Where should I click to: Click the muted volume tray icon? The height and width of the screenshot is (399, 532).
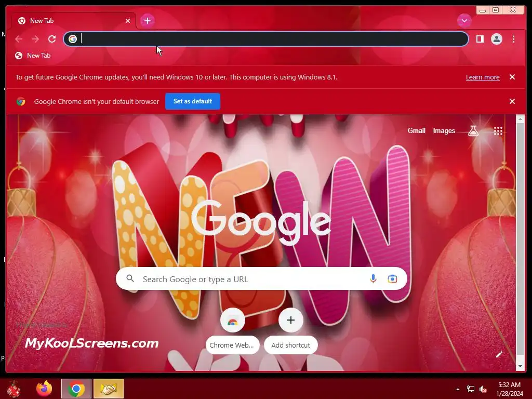coord(483,389)
